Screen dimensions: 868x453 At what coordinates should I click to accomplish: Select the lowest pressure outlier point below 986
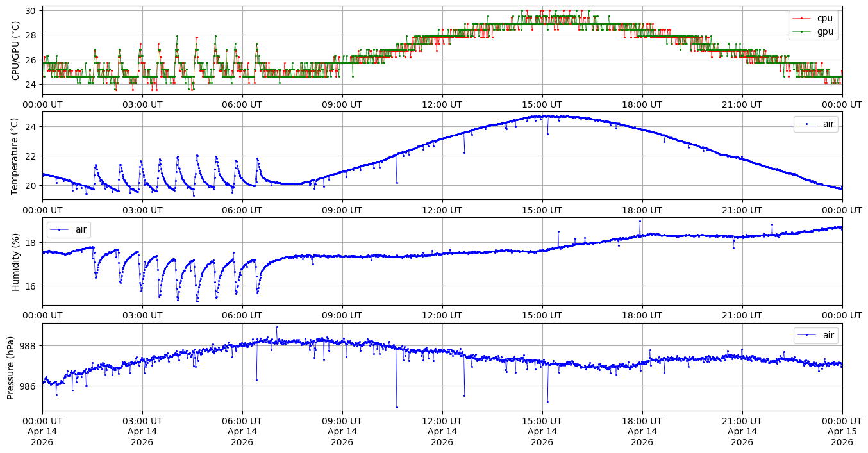(x=397, y=407)
